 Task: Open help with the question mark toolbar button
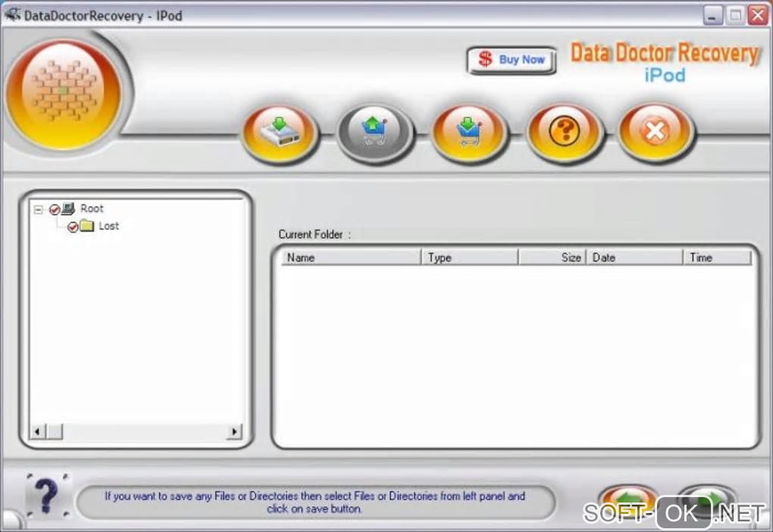pos(564,132)
